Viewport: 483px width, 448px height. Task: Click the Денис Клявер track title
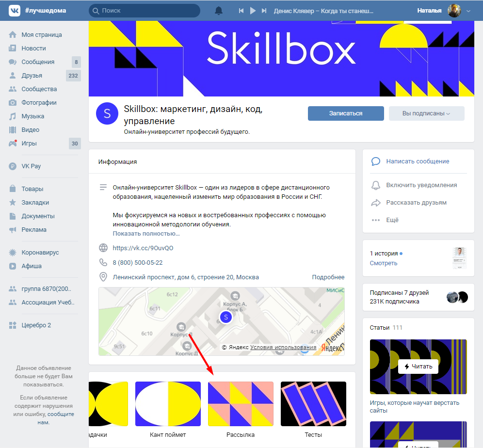tap(323, 11)
